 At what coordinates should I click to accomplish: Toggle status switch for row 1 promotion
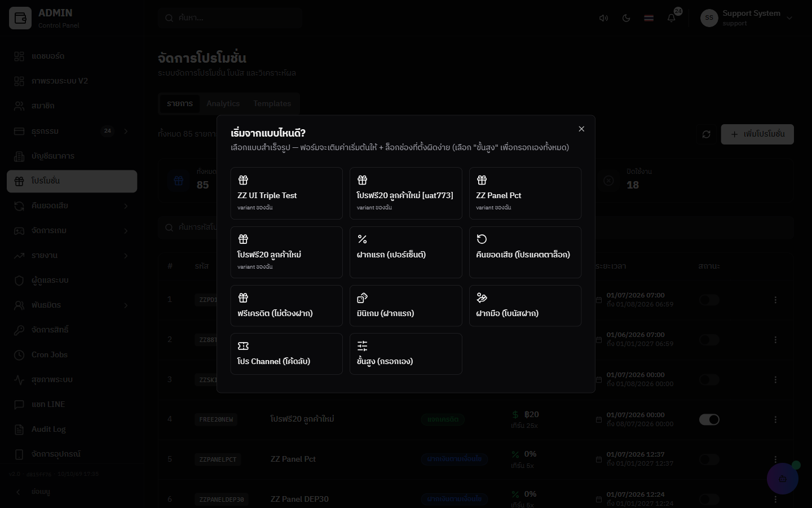click(x=709, y=300)
